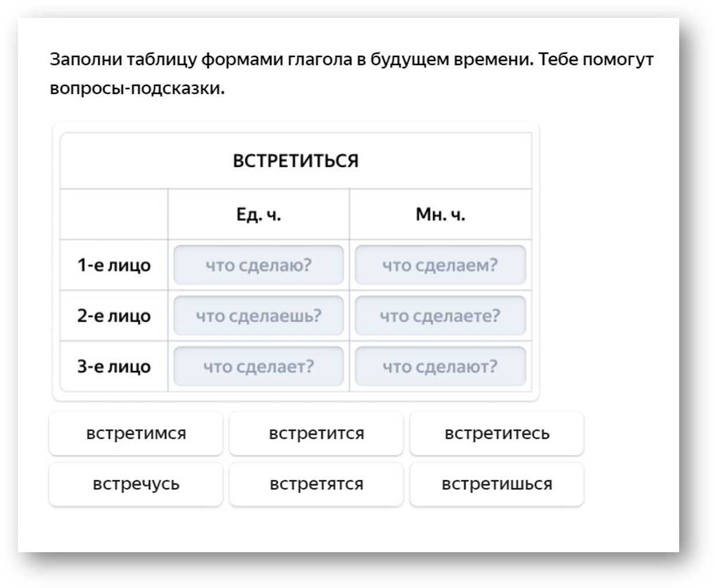Click the "Ед. ч." column header
This screenshot has width=715, height=588.
(x=258, y=214)
